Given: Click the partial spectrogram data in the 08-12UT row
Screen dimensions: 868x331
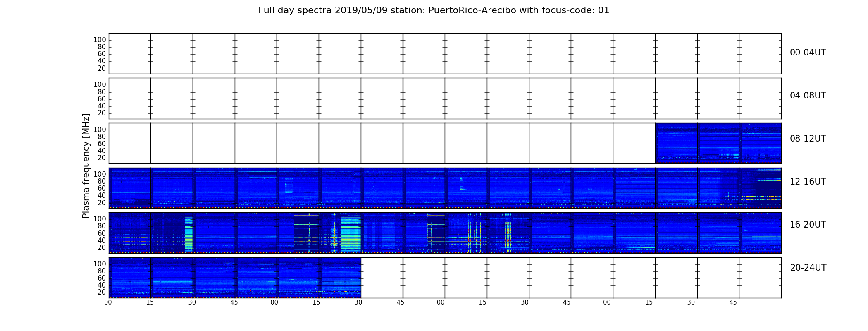Looking at the screenshot, I should [x=718, y=143].
